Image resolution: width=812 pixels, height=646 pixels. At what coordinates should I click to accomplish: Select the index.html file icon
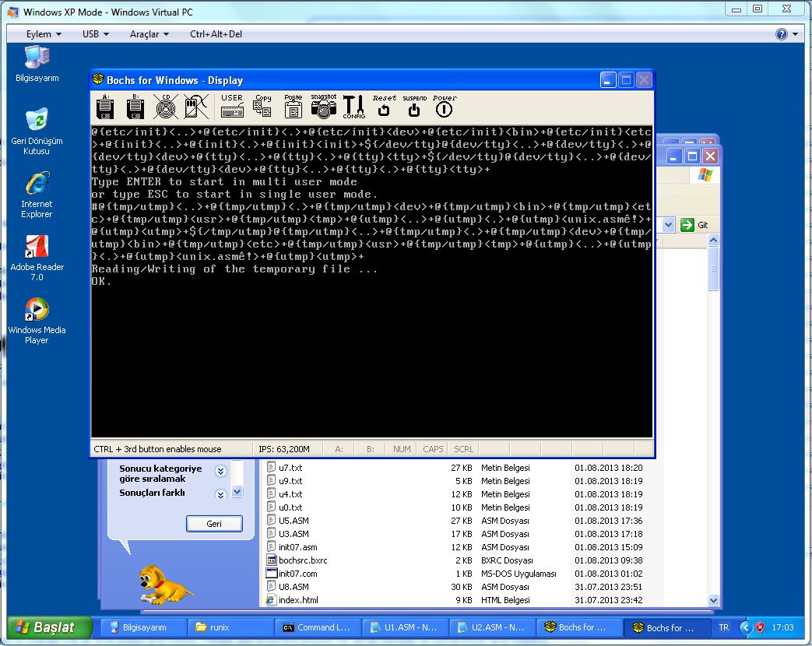pyautogui.click(x=272, y=600)
